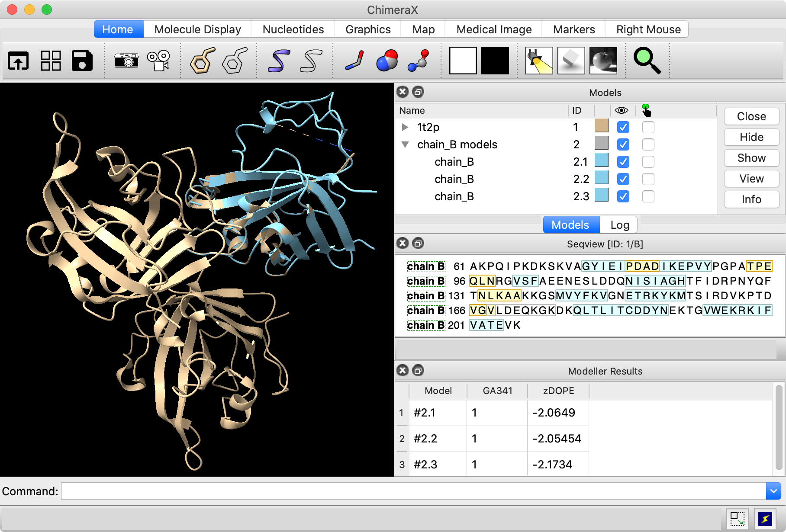Toggle visibility checkbox for model 1t2p
Image resolution: width=786 pixels, height=532 pixels.
pyautogui.click(x=623, y=127)
